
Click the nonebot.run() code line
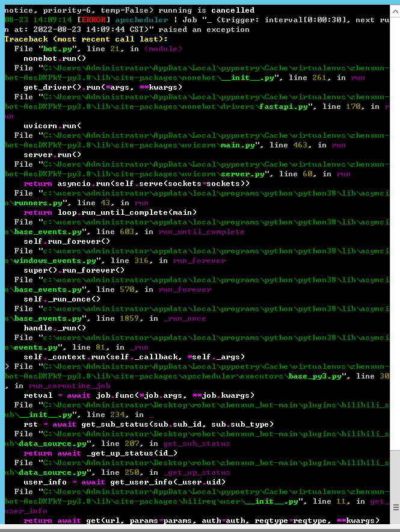click(55, 58)
